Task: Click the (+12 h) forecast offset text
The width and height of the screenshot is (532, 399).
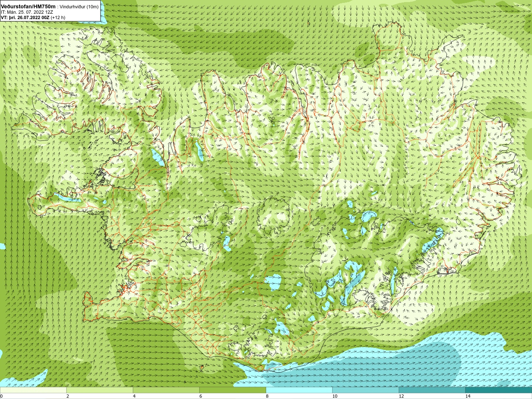Action: [x=58, y=18]
